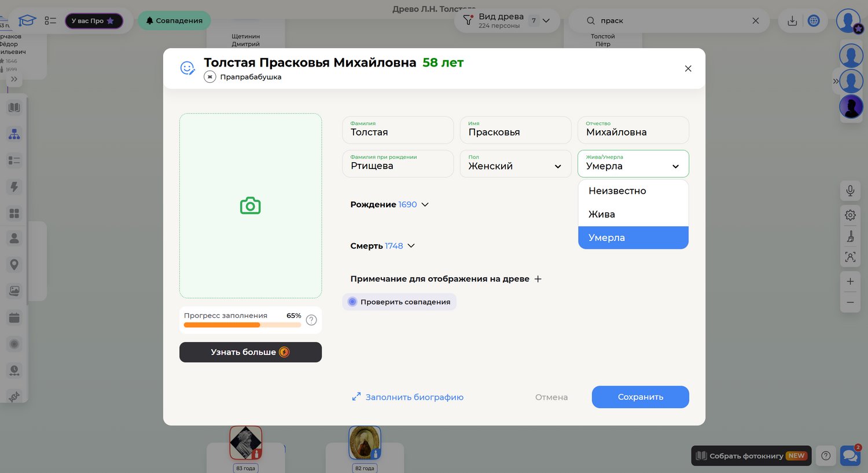
Task: Toggle the 'Проверить совпадения' radio option
Action: pyautogui.click(x=352, y=302)
